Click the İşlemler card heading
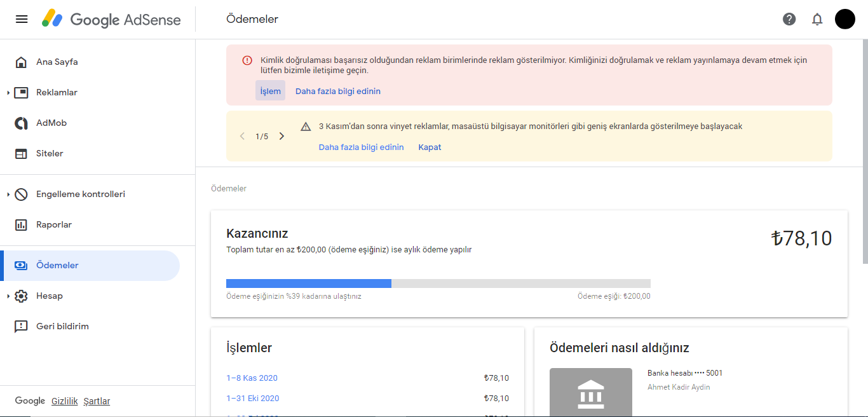This screenshot has width=868, height=417. pos(249,348)
